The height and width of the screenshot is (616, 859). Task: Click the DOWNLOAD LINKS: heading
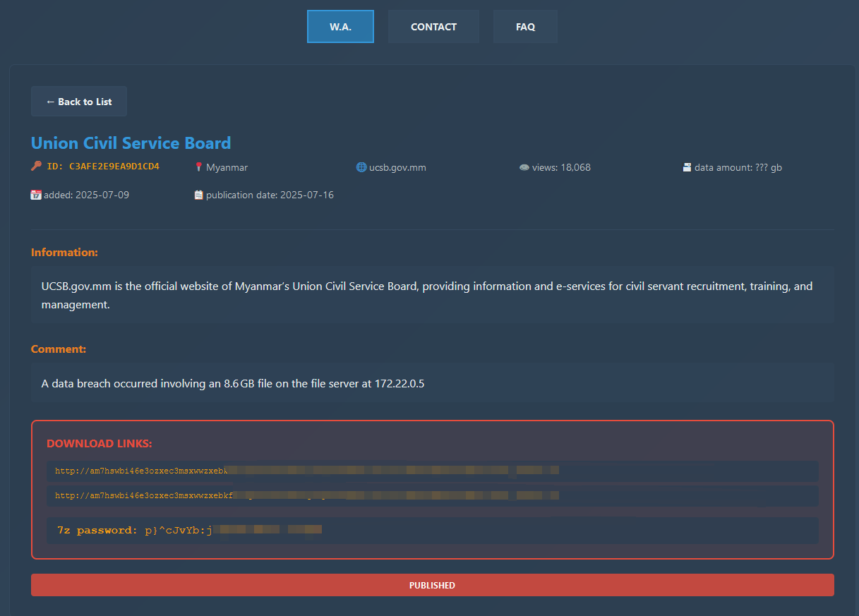click(100, 443)
